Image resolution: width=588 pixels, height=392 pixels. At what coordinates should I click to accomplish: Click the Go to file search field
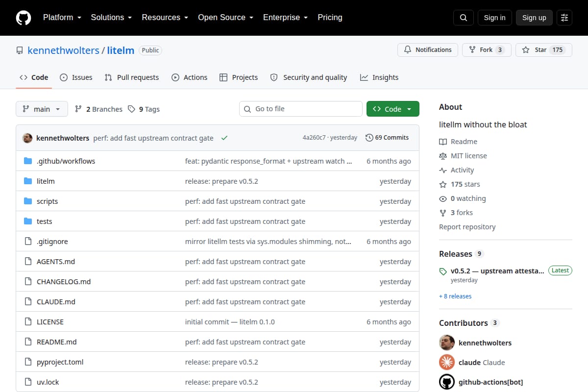(301, 109)
